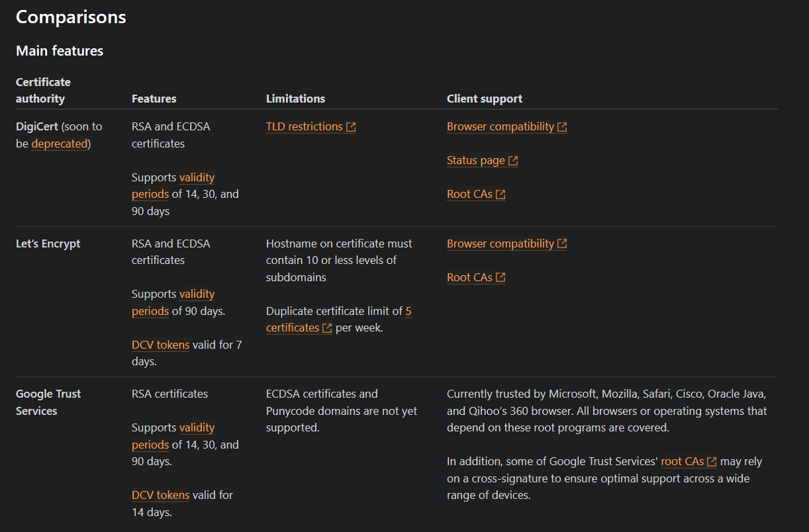Click external-link icon after "5 certificates"
The height and width of the screenshot is (532, 809).
click(x=327, y=328)
